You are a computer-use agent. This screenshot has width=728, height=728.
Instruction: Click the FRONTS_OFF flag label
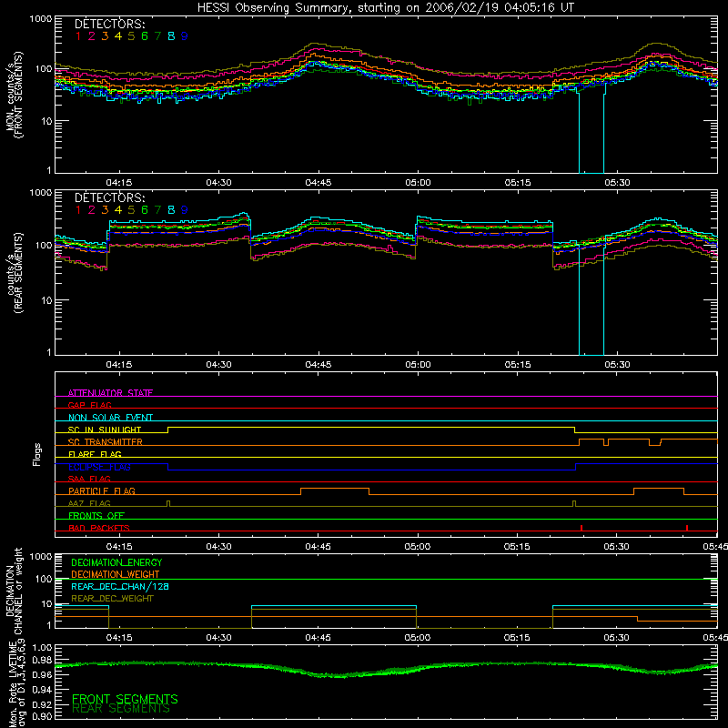(96, 515)
